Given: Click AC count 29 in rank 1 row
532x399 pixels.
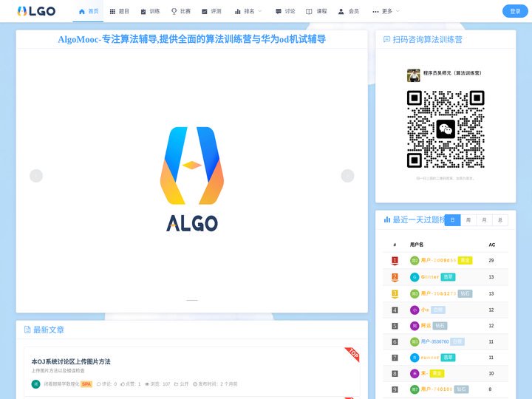Looking at the screenshot, I should pos(491,261).
